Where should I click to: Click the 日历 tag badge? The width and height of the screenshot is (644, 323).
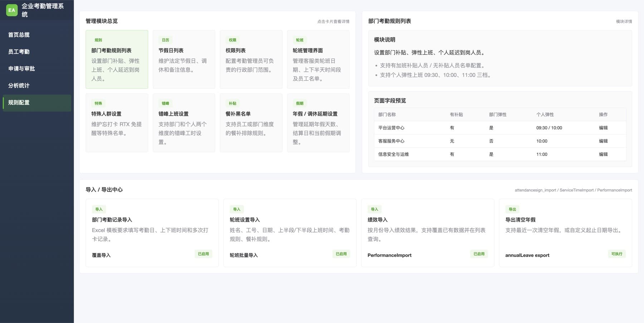(165, 40)
